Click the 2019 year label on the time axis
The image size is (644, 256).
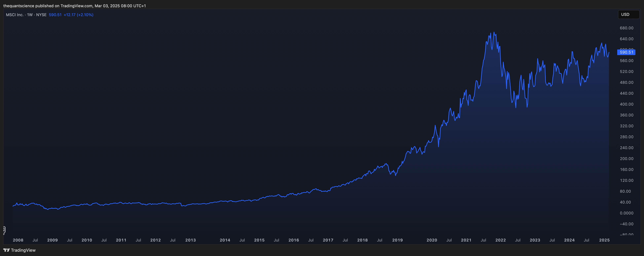(398, 240)
